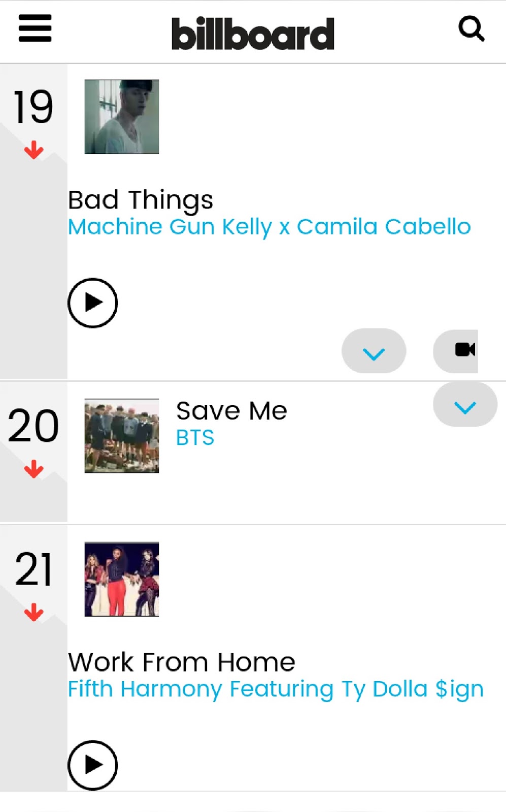
Task: Click the rank number 20
Action: [33, 426]
